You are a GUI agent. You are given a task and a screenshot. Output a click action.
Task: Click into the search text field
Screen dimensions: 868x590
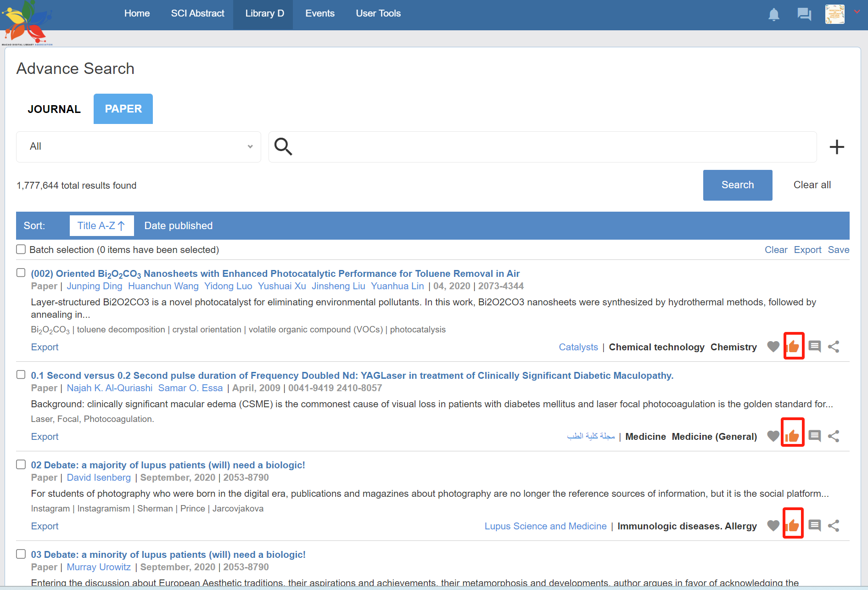551,147
